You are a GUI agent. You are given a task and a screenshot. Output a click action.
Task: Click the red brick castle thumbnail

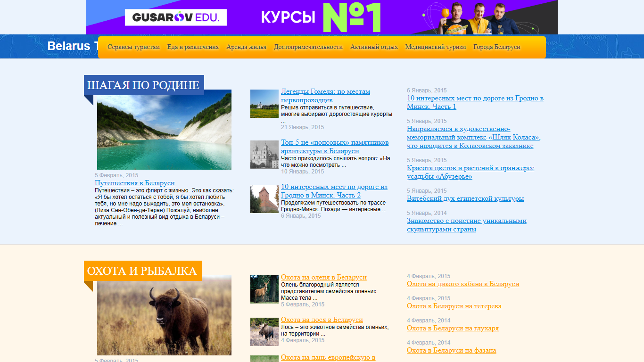(264, 199)
